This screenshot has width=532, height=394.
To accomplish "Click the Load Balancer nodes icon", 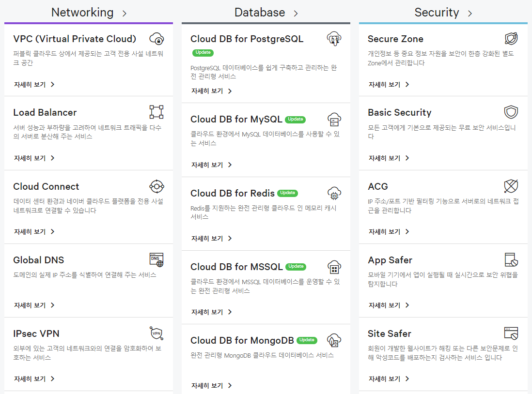I will point(156,112).
